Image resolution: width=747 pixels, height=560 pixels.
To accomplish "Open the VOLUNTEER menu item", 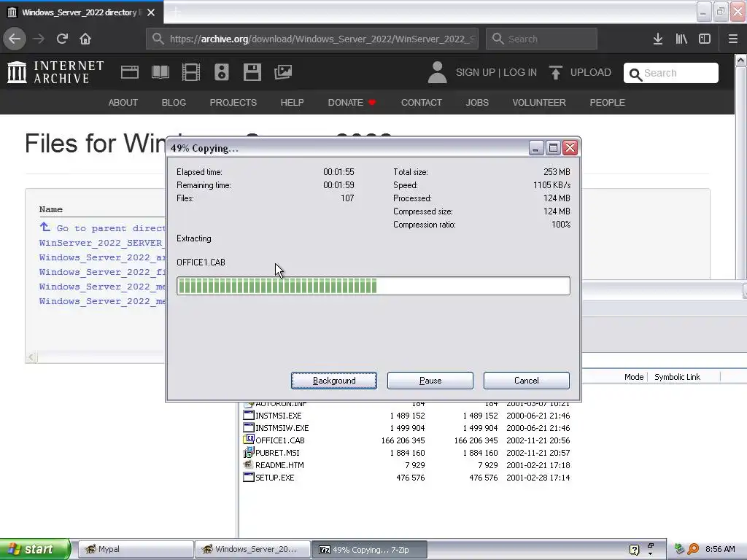I will point(539,102).
